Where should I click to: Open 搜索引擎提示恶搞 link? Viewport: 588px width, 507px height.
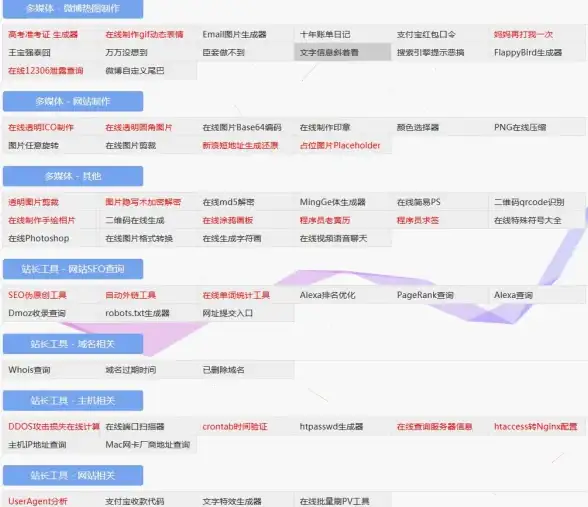(x=430, y=52)
